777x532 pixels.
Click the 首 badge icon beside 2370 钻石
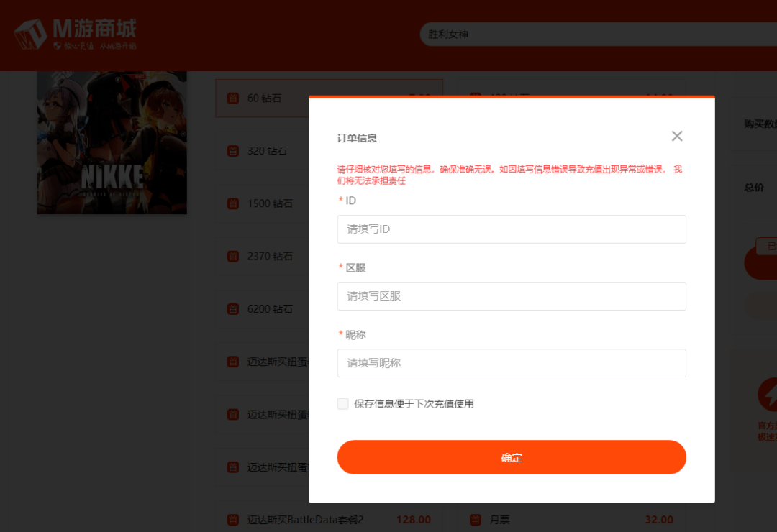click(x=233, y=256)
